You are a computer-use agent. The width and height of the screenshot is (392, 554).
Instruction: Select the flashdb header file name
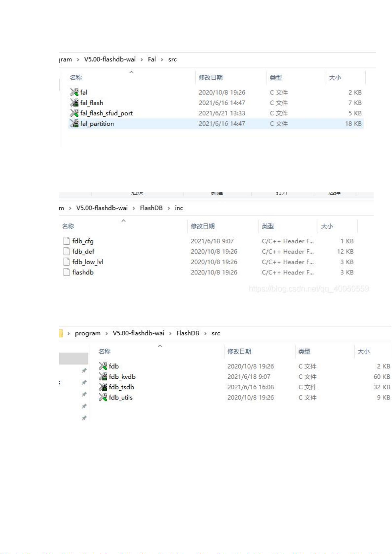[83, 273]
